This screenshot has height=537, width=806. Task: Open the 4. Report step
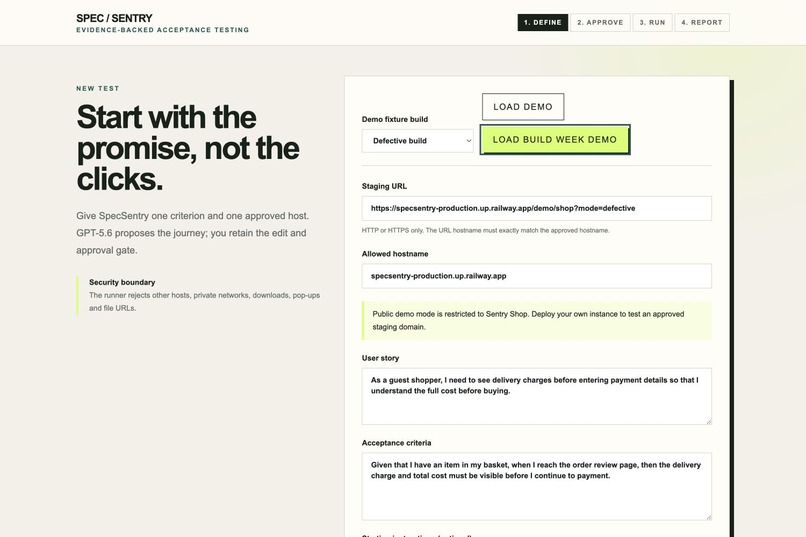pos(702,22)
